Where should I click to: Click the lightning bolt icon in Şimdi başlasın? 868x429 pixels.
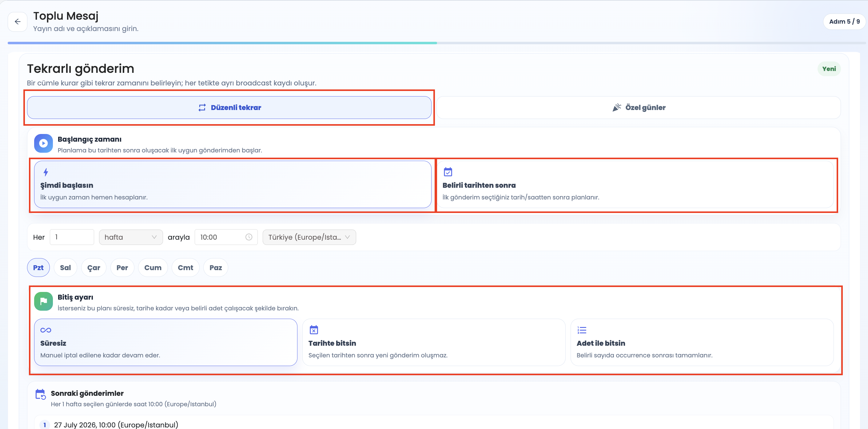point(46,172)
